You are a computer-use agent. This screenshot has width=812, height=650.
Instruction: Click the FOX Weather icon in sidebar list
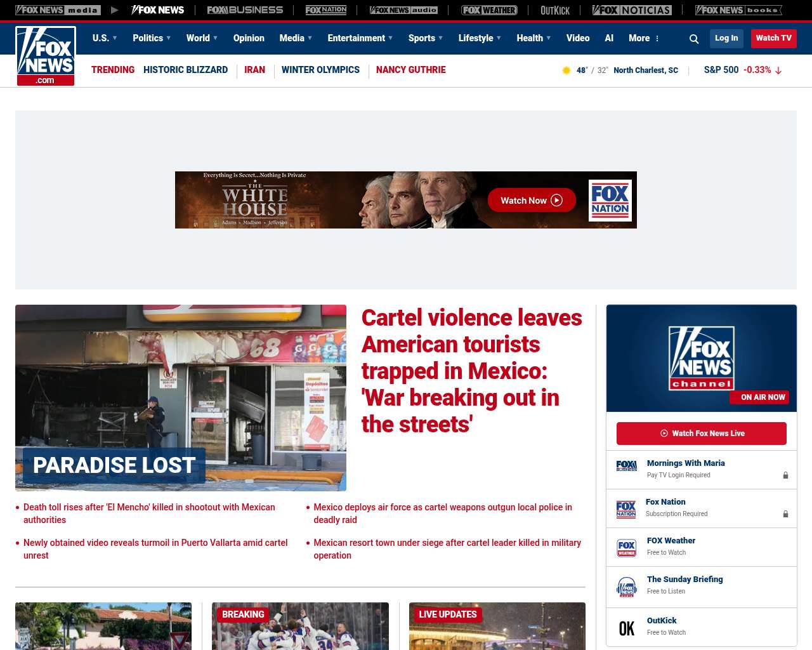coord(627,548)
